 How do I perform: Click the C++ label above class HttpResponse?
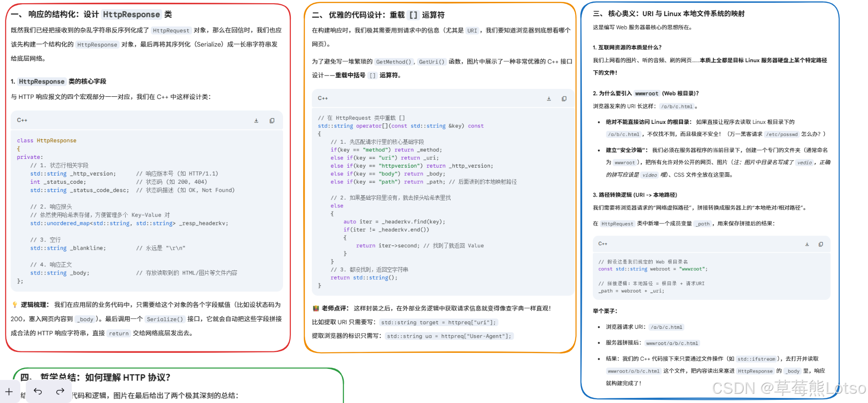click(x=22, y=120)
